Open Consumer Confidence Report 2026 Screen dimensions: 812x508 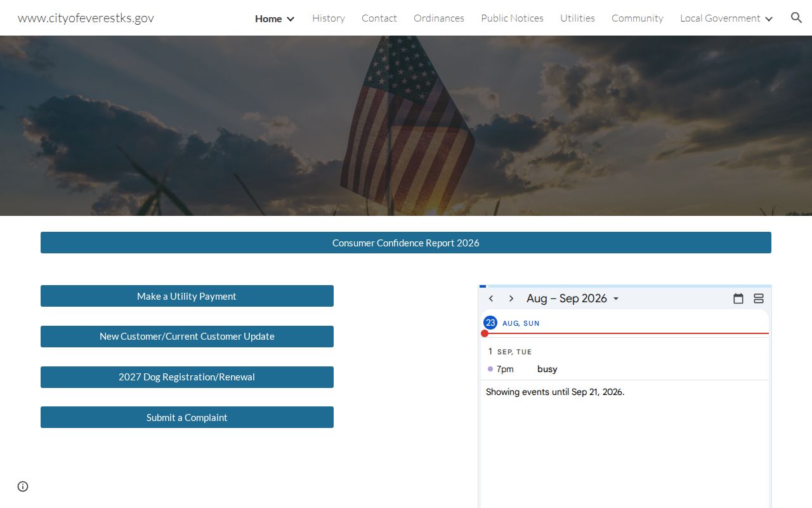pyautogui.click(x=406, y=243)
